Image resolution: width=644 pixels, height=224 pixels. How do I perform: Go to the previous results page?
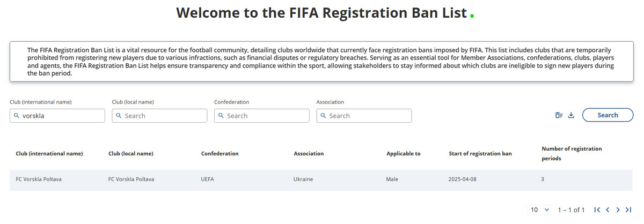(x=608, y=210)
